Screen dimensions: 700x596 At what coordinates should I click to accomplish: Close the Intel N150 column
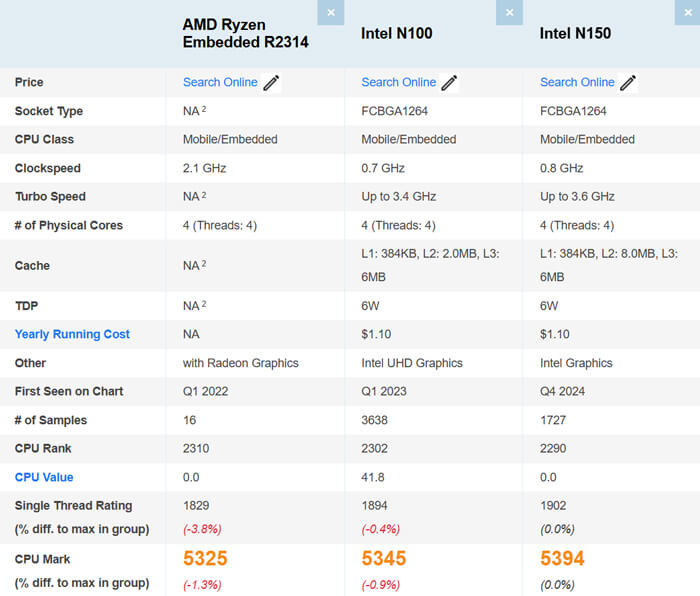click(x=688, y=12)
